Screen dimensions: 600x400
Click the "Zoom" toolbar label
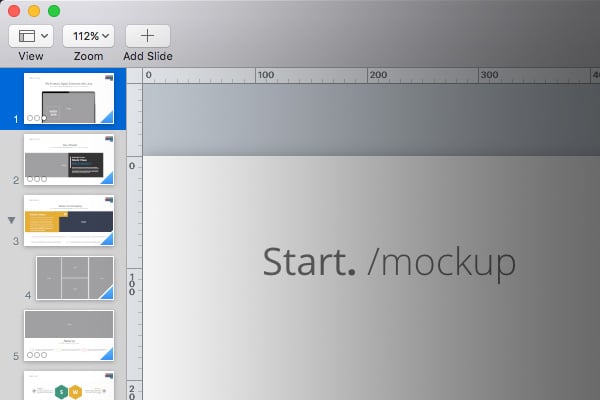[88, 56]
